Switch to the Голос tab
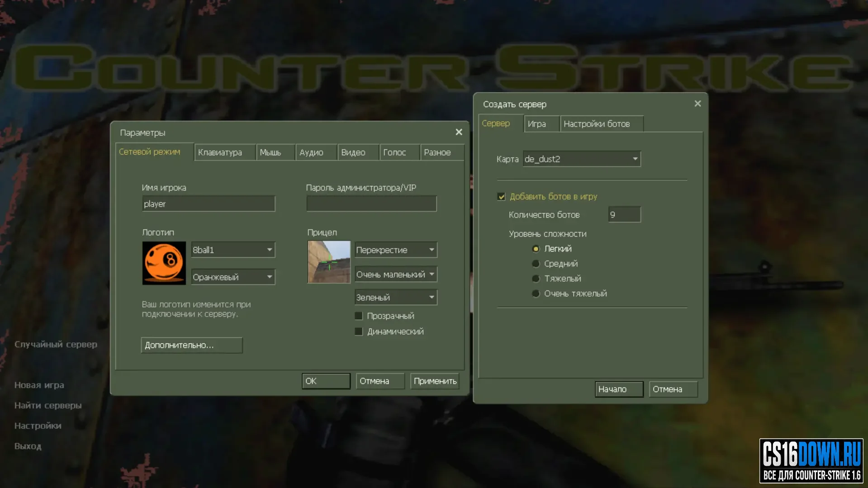The image size is (868, 488). [x=400, y=152]
